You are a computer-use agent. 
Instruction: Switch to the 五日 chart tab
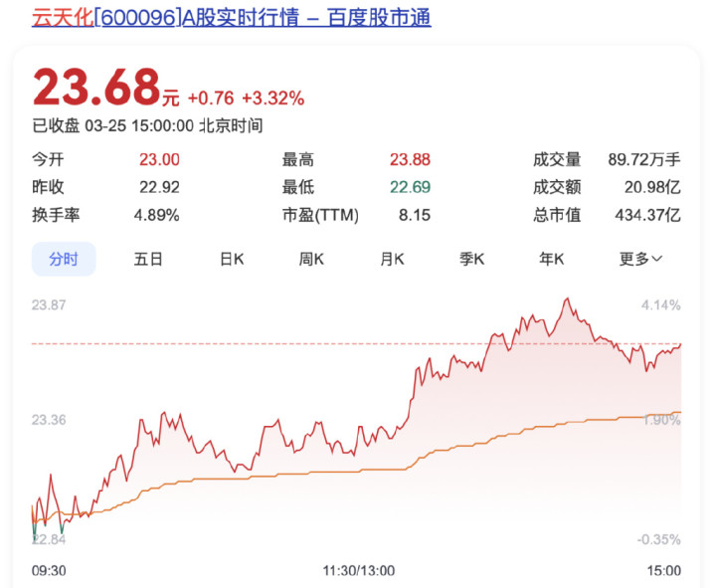click(x=148, y=259)
